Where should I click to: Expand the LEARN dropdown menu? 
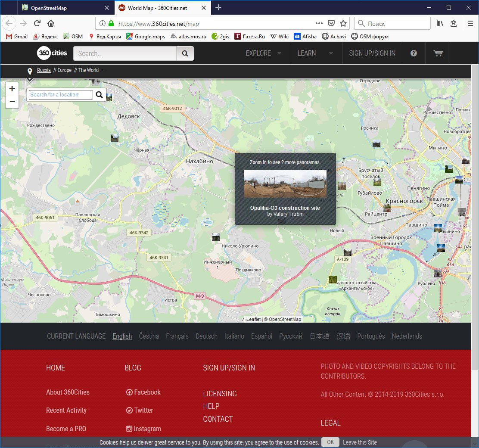tap(315, 53)
